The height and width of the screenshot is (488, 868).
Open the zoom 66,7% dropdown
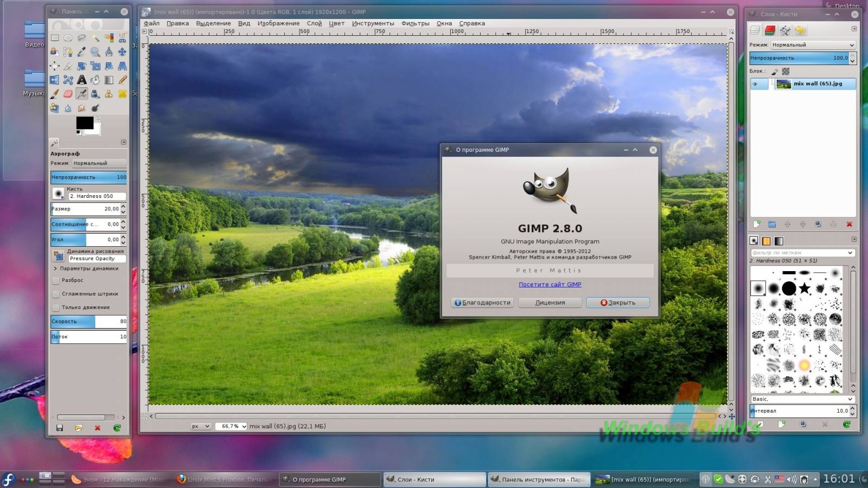[232, 426]
